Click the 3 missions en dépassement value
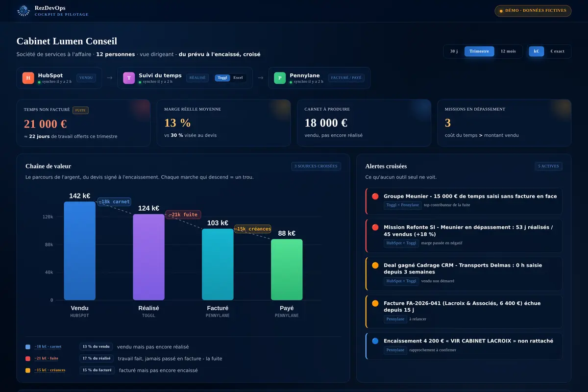 (x=448, y=123)
